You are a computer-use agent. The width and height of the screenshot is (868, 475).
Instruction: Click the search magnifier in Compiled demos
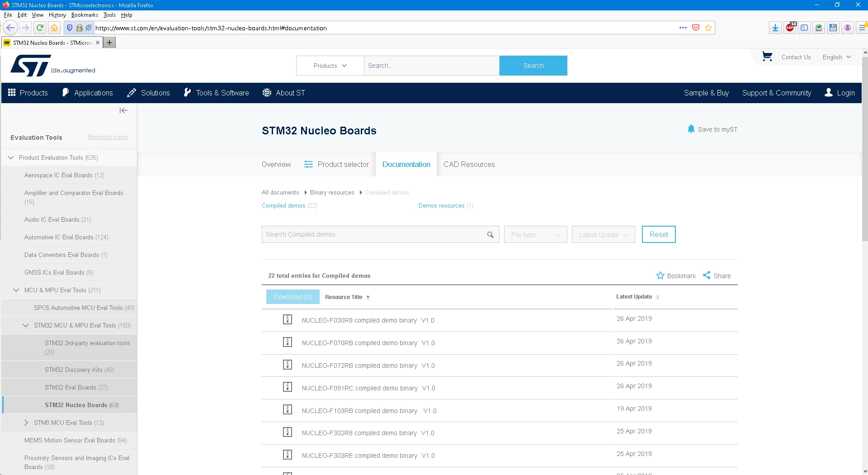pos(491,234)
